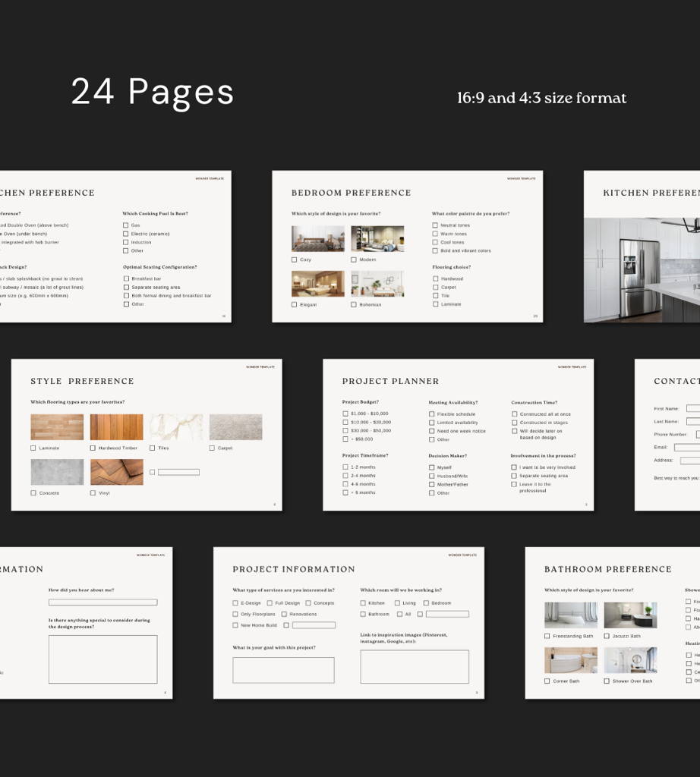Select the Modern bedroom photo
The height and width of the screenshot is (777, 700).
tap(377, 238)
